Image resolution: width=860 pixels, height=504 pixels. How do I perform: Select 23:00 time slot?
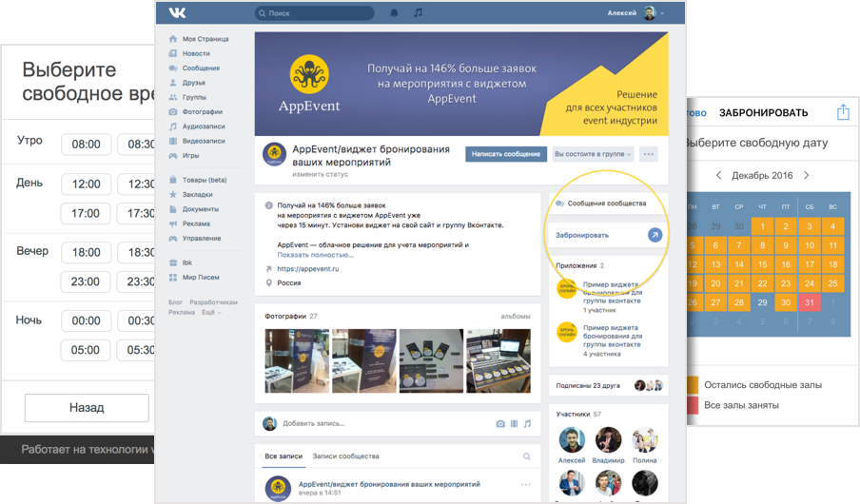86,281
